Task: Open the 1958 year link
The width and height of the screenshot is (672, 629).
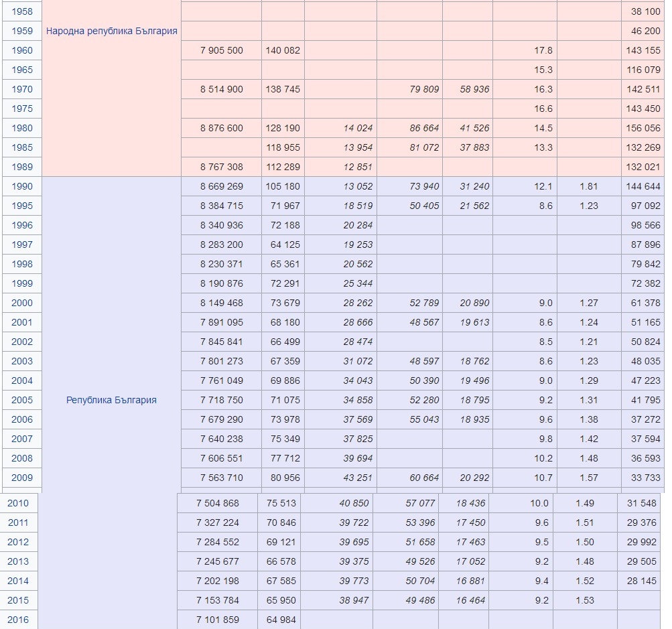Action: pos(21,11)
